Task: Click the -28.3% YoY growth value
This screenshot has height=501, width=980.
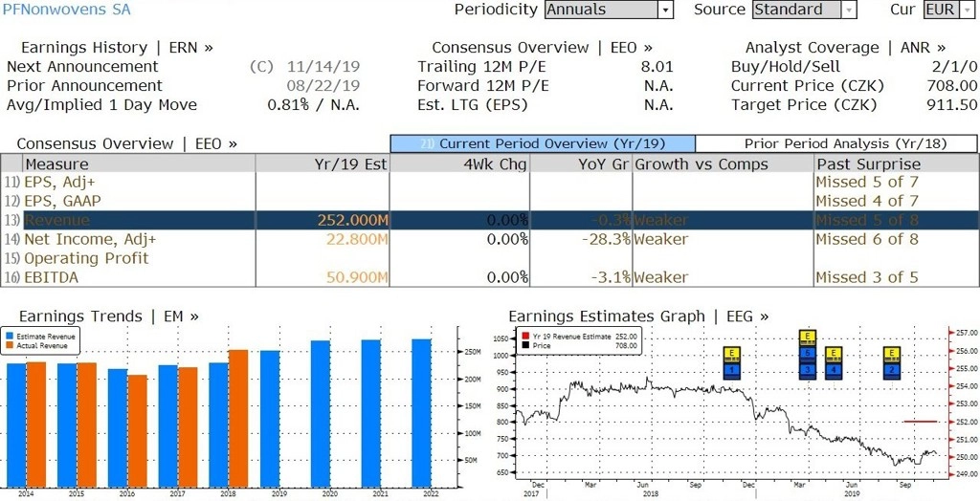Action: [x=605, y=240]
